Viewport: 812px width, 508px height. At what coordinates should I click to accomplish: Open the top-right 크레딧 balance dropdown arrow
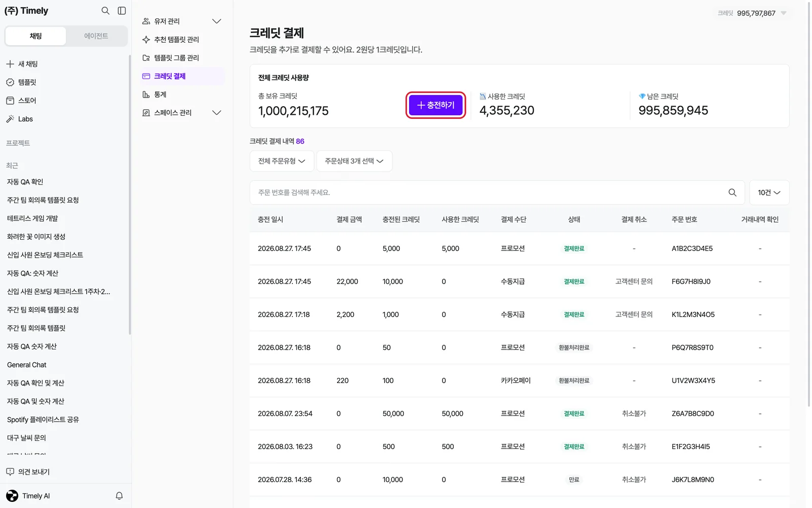click(784, 13)
